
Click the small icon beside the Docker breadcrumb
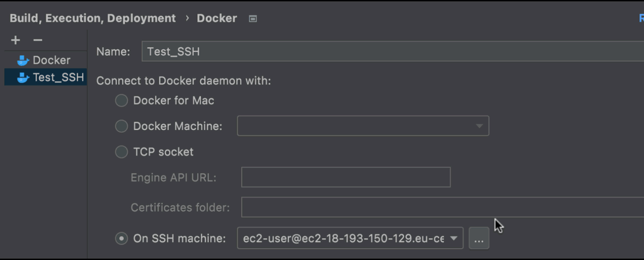[253, 18]
